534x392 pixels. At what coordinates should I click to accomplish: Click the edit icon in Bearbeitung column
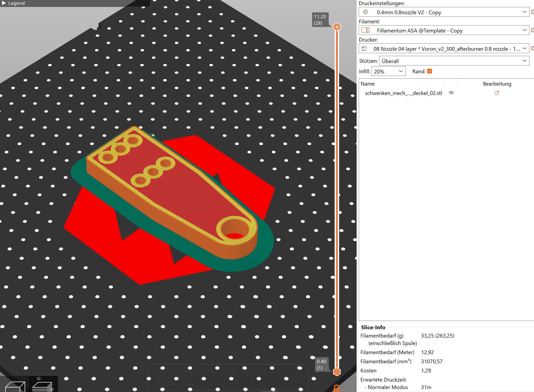(497, 93)
